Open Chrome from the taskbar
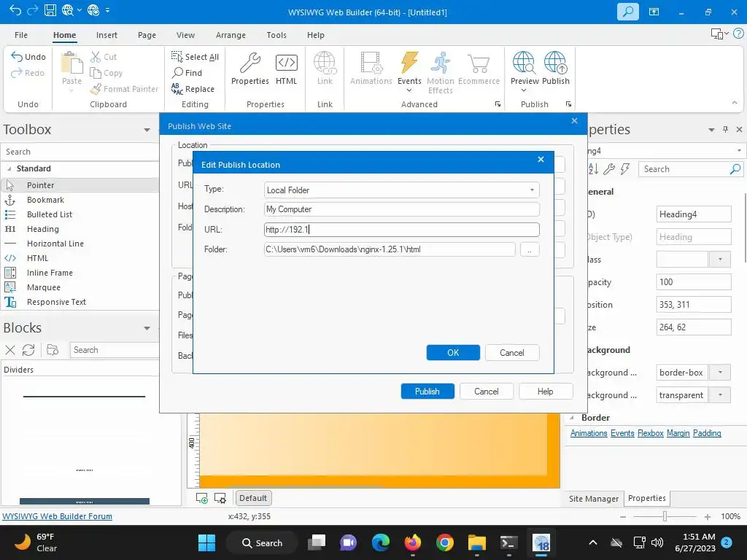 point(444,542)
